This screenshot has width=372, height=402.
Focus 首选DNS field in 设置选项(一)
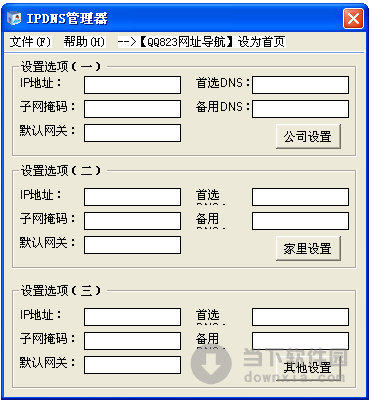point(301,85)
